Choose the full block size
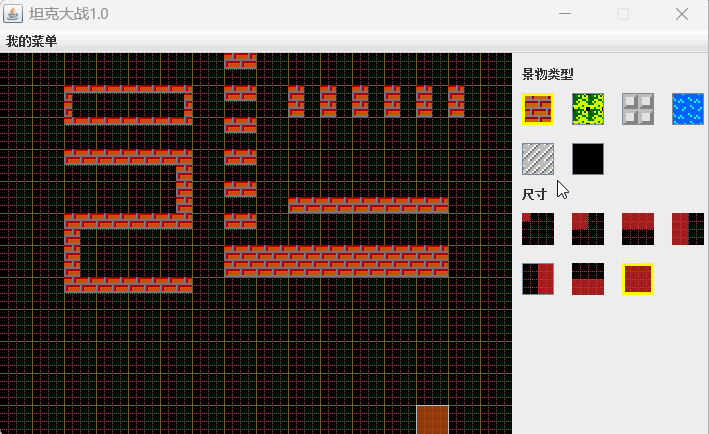 638,279
